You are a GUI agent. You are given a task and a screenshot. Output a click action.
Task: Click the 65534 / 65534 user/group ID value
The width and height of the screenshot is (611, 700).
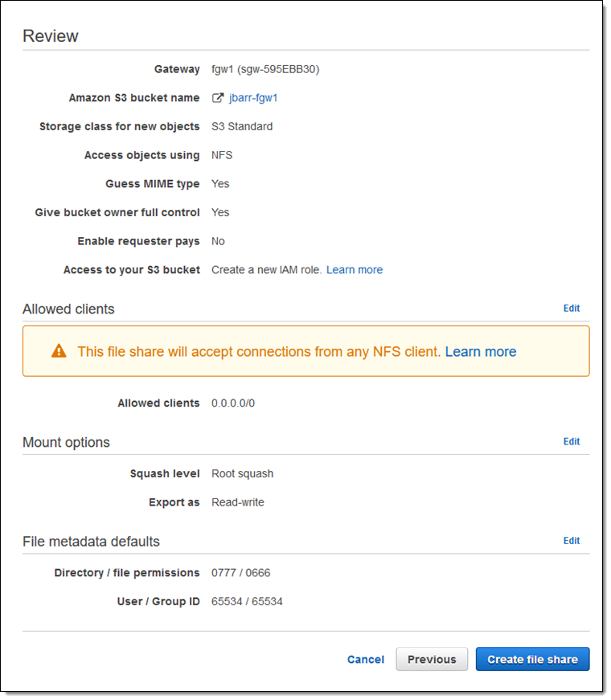click(247, 601)
